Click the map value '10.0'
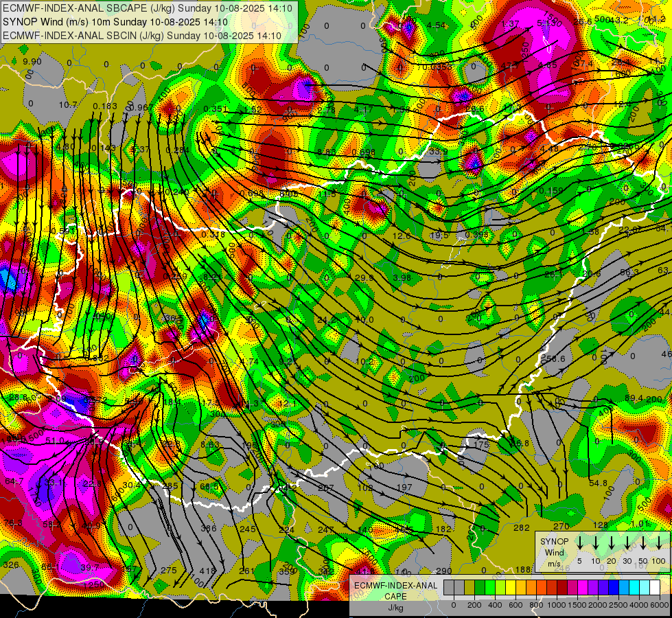Screen dimensions: 672x618 pos(364,320)
